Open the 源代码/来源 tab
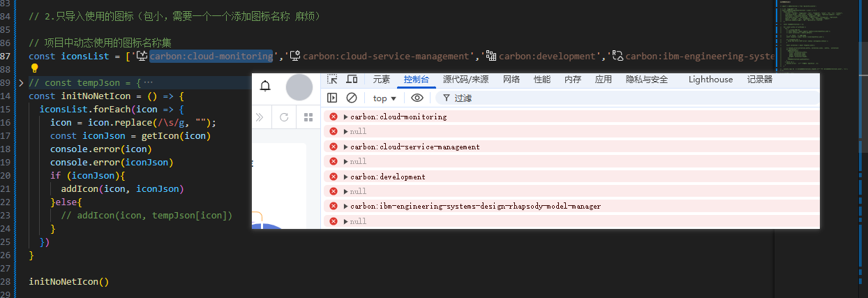Screen dimensions: 868x298 (x=465, y=80)
